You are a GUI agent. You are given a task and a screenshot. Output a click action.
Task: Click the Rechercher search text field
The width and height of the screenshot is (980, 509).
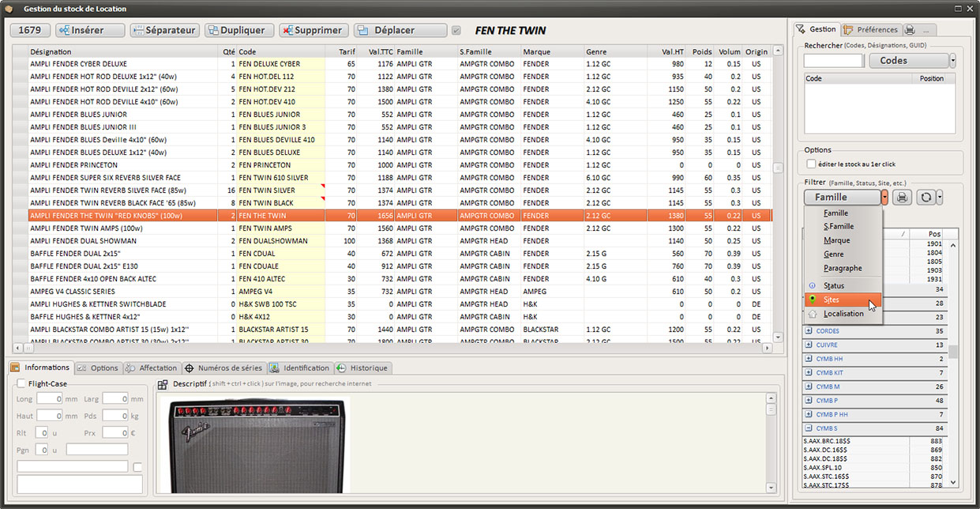tap(833, 61)
